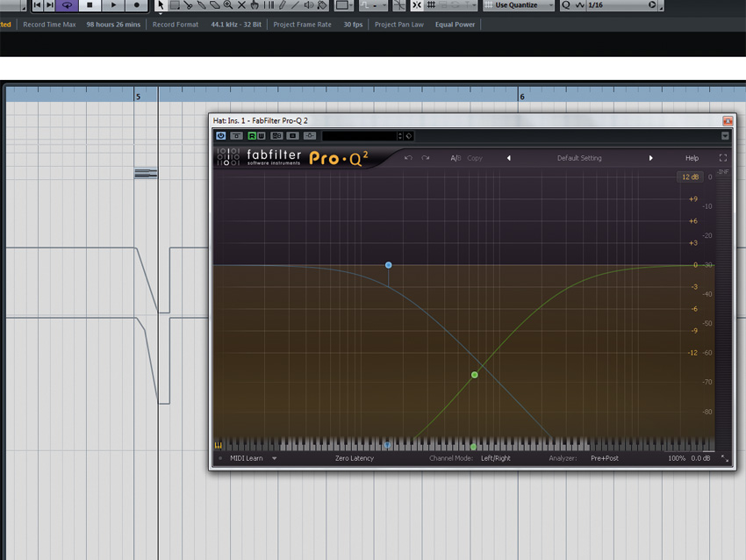Toggle the purple Cycle loop button
The height and width of the screenshot is (560, 746).
click(x=67, y=5)
